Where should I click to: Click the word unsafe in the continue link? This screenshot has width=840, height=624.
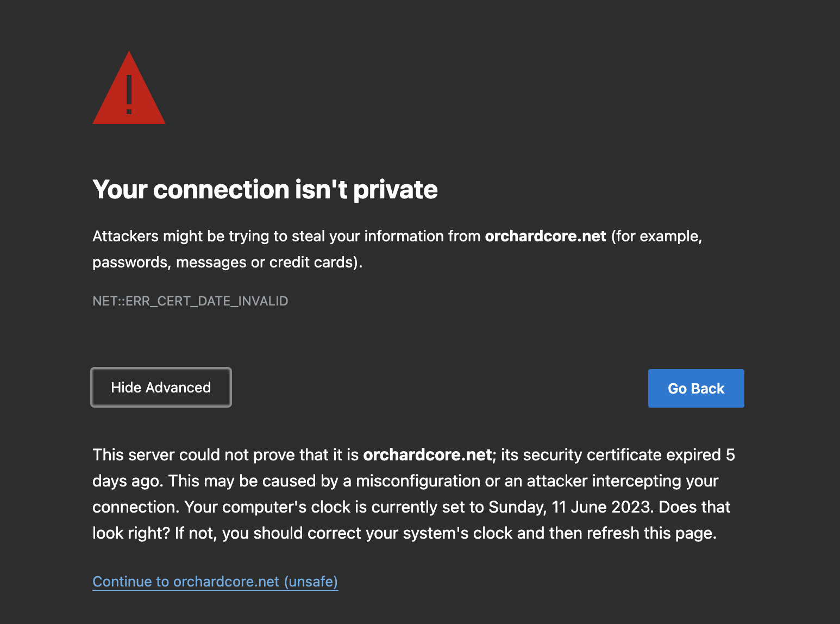(x=311, y=582)
